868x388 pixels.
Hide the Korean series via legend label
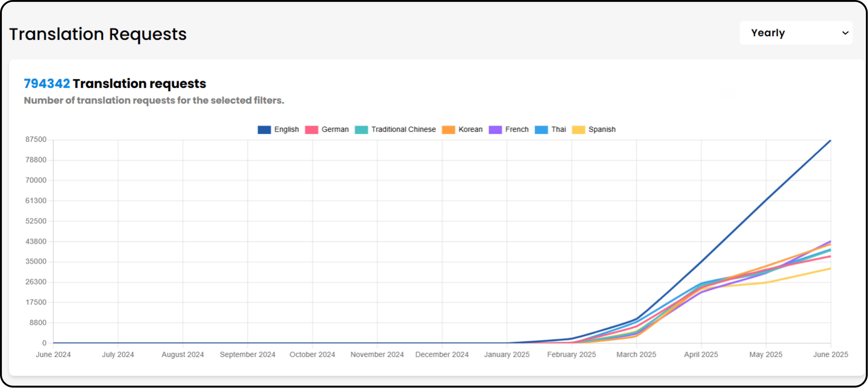click(470, 129)
